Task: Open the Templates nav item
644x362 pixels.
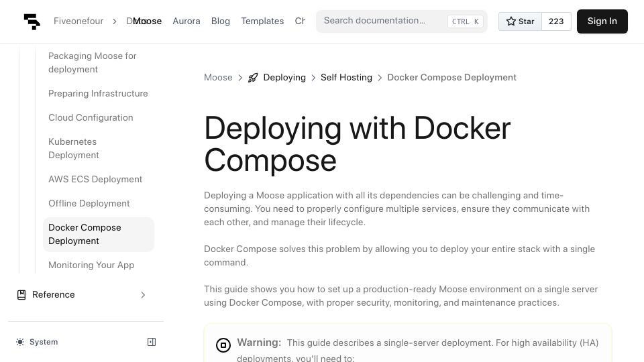Action: pyautogui.click(x=262, y=21)
